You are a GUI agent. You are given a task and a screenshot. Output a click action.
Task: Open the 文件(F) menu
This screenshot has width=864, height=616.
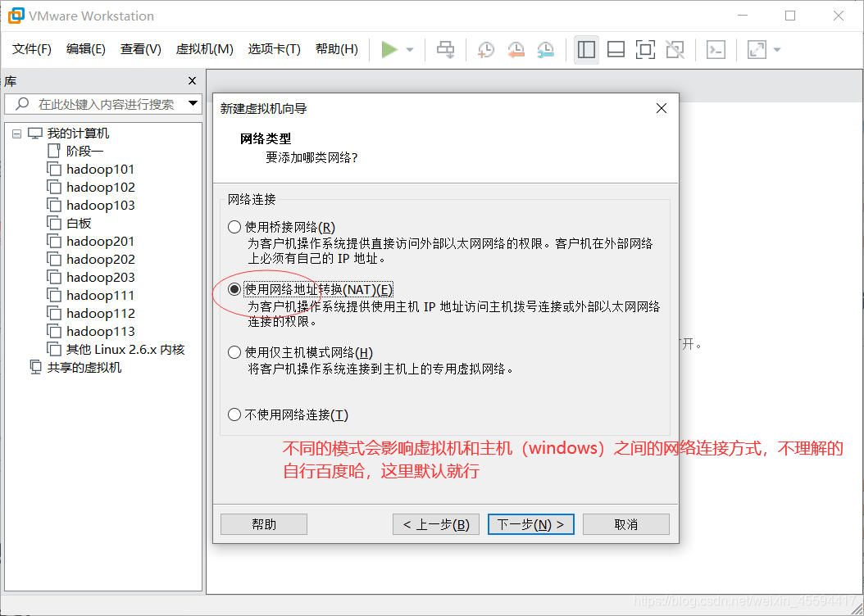[x=32, y=49]
